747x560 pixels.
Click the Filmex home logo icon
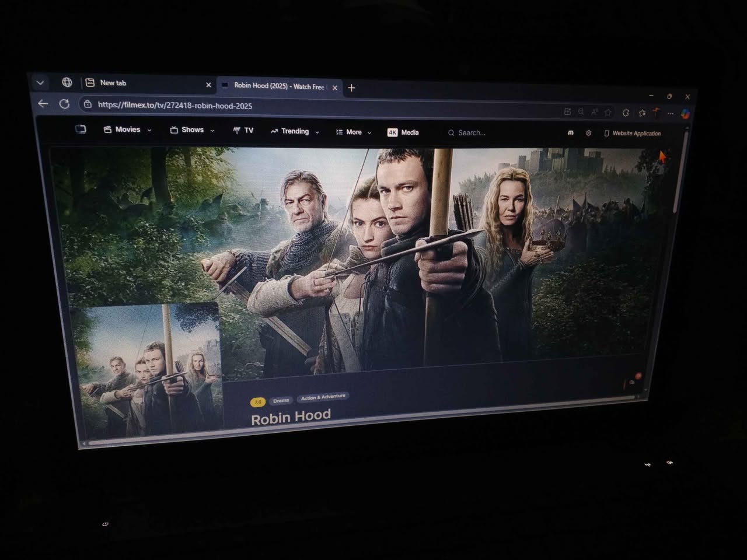(81, 129)
